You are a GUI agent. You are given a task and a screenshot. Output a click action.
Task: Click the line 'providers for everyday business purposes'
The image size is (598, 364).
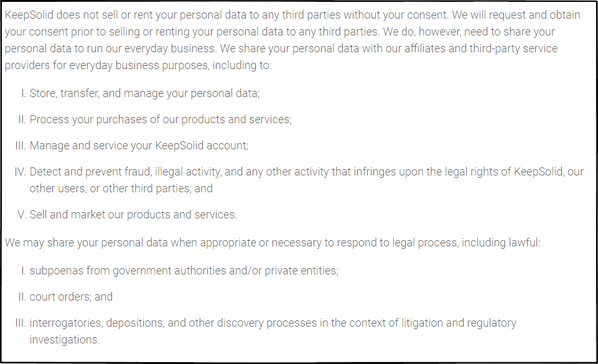pos(138,65)
